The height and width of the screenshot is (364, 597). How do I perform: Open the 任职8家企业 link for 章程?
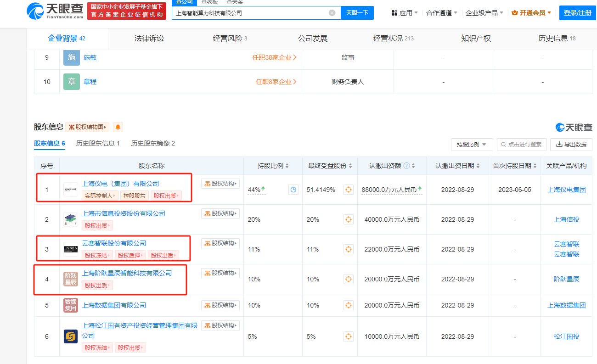[276, 82]
